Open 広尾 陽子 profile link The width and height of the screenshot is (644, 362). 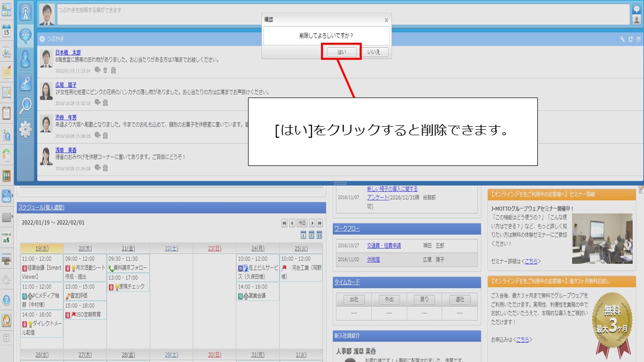click(66, 85)
